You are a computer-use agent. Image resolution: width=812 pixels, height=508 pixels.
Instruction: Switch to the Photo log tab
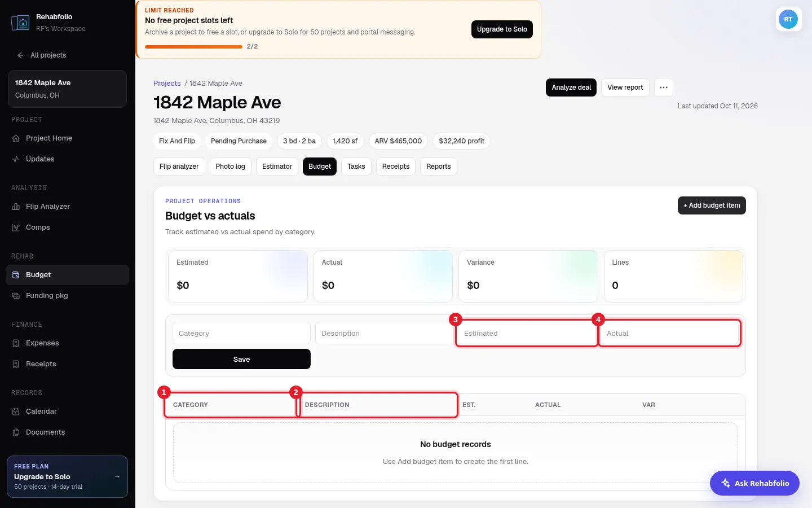230,167
